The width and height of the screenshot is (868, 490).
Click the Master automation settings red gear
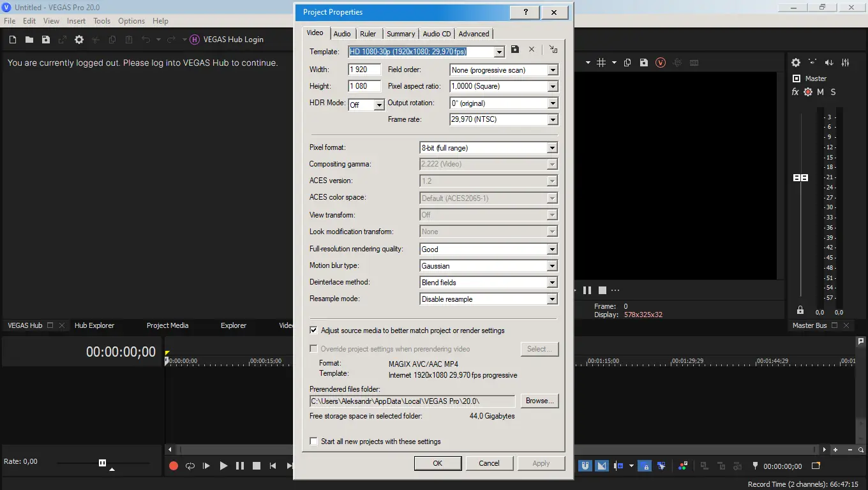tap(808, 92)
